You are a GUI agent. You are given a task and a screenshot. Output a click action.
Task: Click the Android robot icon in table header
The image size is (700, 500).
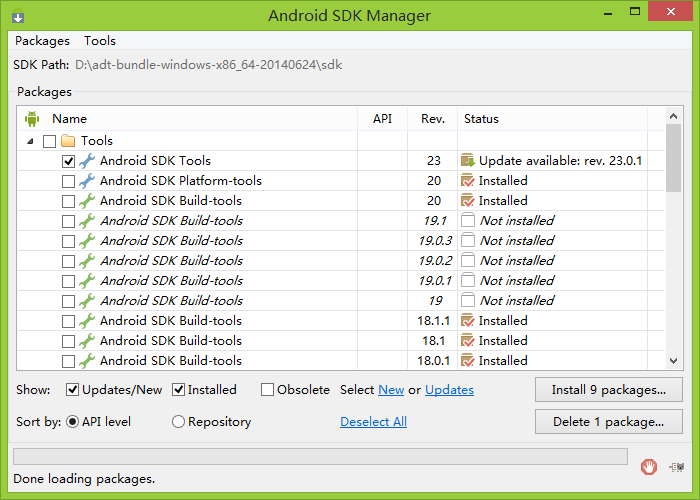click(32, 119)
